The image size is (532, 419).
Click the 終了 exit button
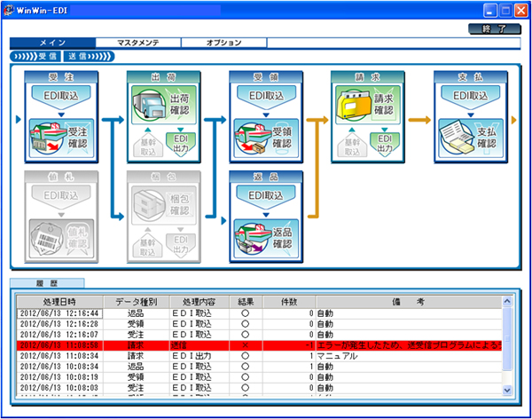click(x=495, y=29)
